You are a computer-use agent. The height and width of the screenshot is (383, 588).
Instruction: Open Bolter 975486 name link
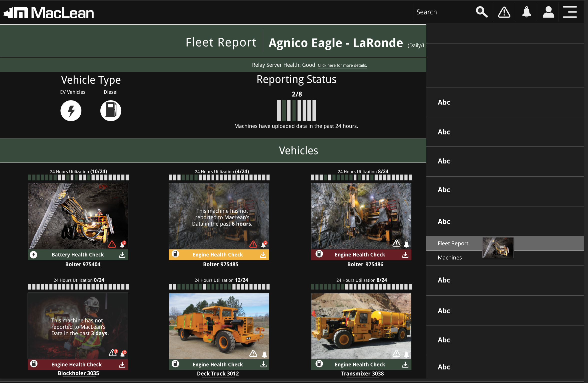click(x=365, y=264)
